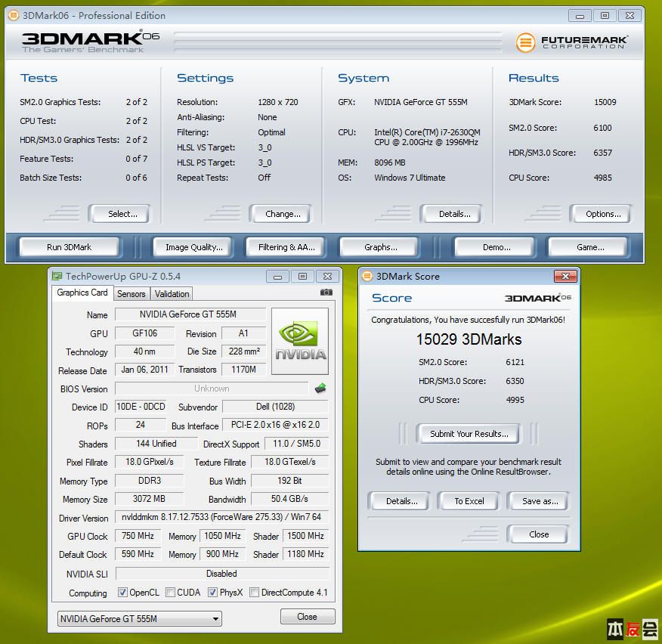Open the Validation tab in GPU-Z
This screenshot has height=644, width=662.
(x=172, y=293)
